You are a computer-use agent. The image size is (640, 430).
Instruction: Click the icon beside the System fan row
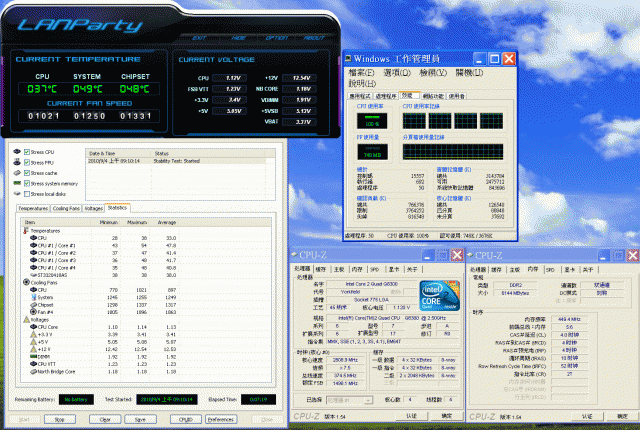33,297
